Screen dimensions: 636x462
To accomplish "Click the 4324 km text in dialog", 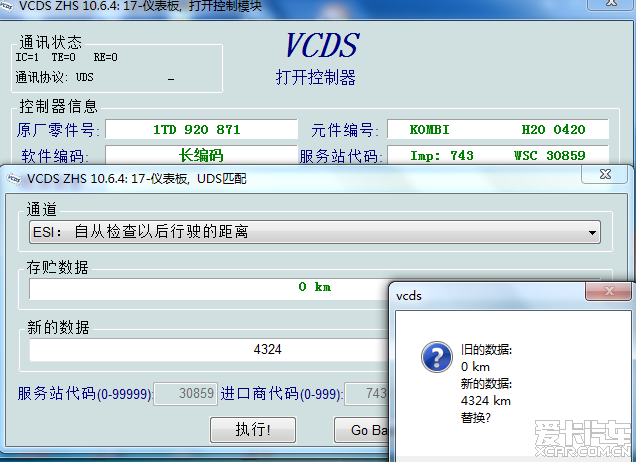I will pyautogui.click(x=486, y=401).
